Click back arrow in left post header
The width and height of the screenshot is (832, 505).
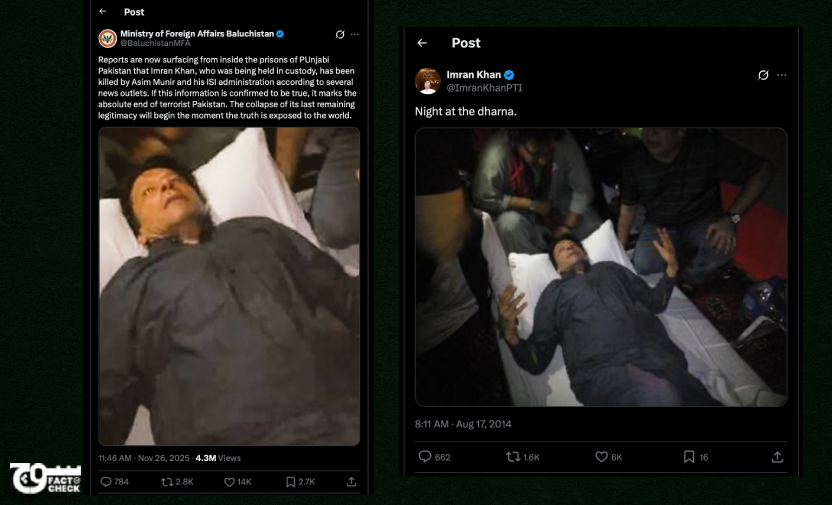[103, 12]
